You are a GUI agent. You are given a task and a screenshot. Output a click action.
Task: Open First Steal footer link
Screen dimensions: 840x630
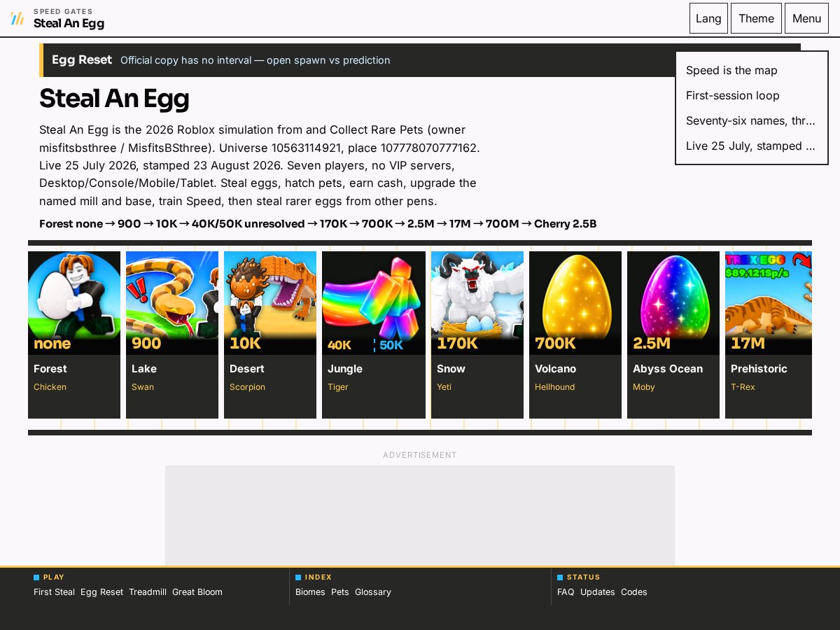54,592
